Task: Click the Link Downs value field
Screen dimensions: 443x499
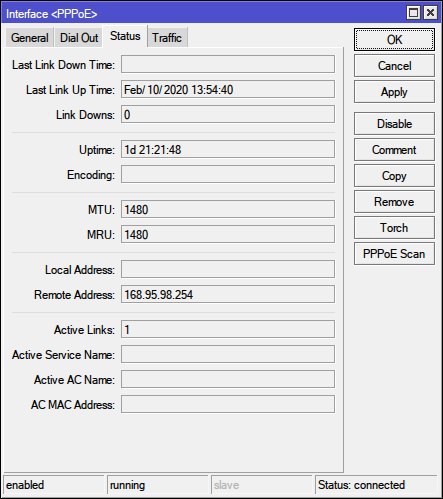Action: tap(228, 114)
